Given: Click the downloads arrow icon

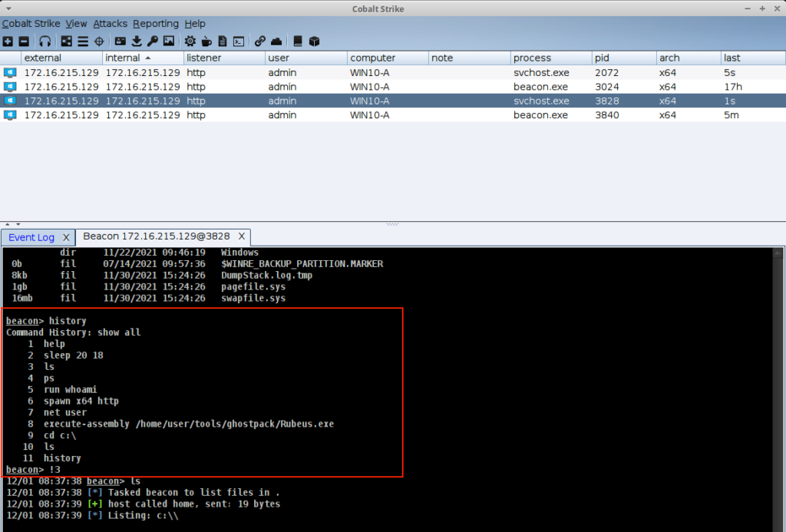Looking at the screenshot, I should pos(137,41).
